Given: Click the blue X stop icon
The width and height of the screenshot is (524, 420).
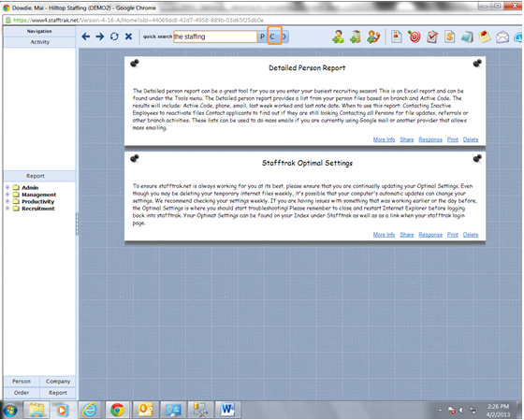Looking at the screenshot, I should point(129,36).
